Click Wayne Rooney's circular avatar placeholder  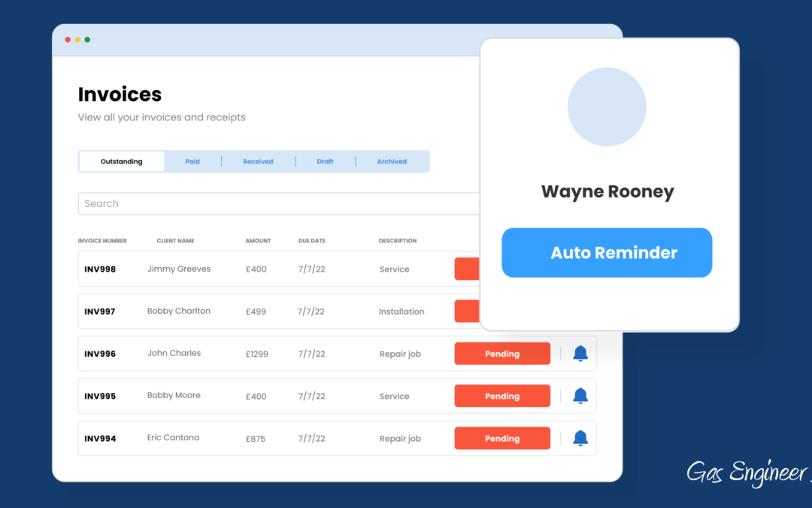[607, 106]
